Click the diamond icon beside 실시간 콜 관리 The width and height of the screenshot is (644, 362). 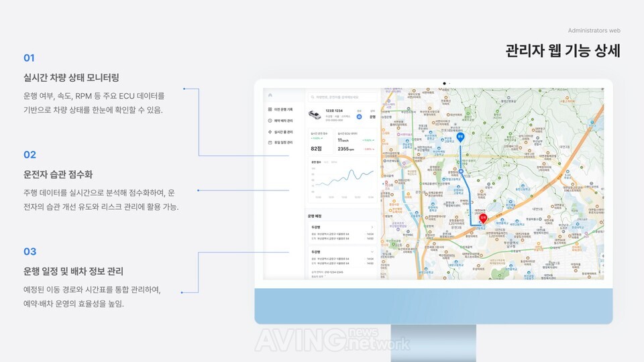click(x=270, y=132)
